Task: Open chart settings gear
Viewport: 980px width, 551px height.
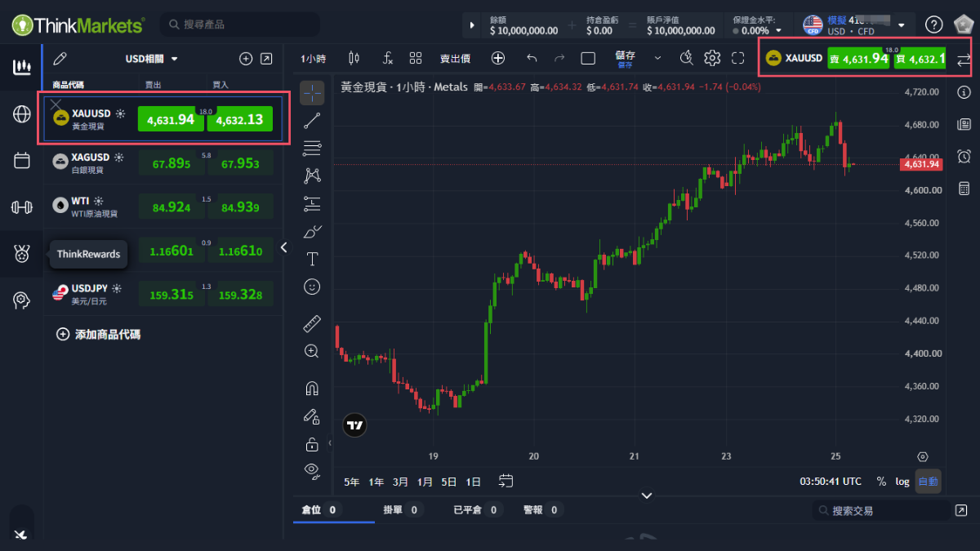Action: (x=712, y=58)
